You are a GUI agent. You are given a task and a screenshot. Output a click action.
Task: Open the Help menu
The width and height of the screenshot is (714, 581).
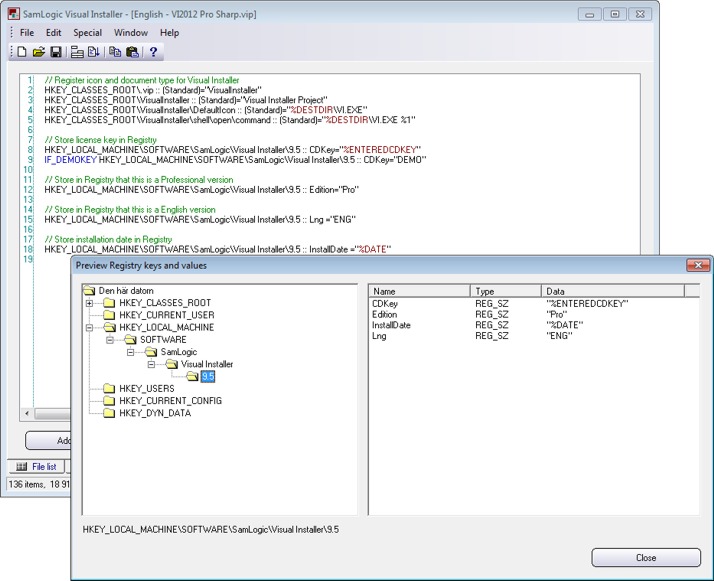click(x=169, y=33)
